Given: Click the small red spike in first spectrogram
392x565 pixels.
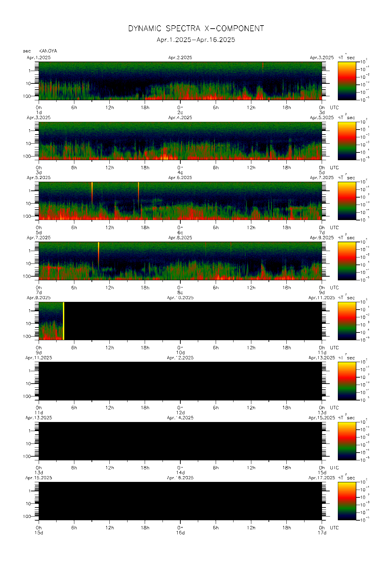Looking at the screenshot, I should coord(263,66).
